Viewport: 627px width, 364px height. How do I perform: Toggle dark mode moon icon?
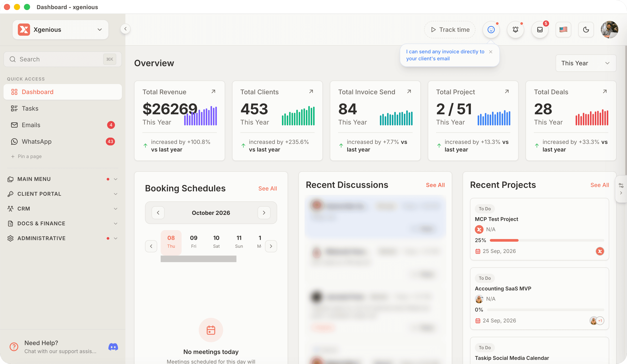pyautogui.click(x=586, y=30)
